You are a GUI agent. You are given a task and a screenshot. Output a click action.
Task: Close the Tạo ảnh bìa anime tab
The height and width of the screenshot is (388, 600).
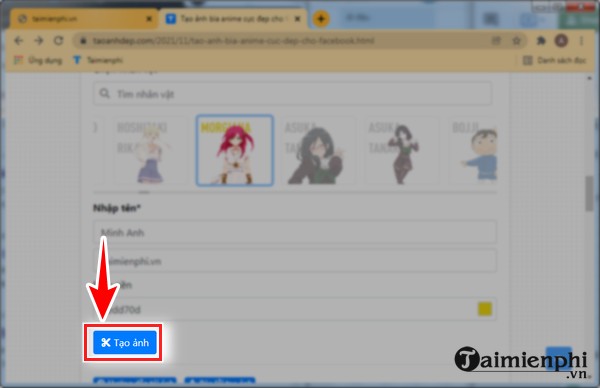(x=297, y=19)
